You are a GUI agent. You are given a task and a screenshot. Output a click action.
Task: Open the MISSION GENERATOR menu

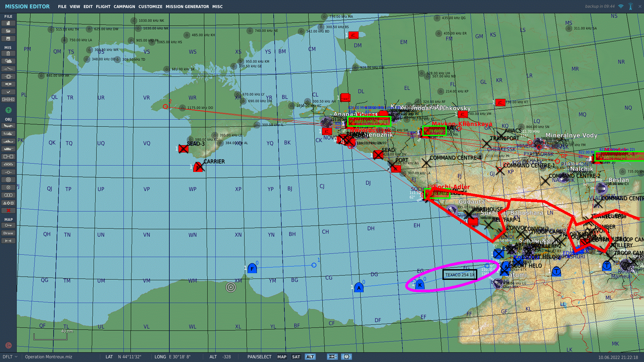(x=187, y=7)
